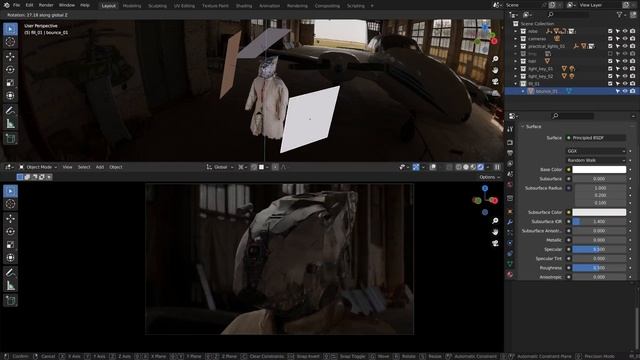Switch to the Modeling workspace tab
This screenshot has width=640, height=360.
pyautogui.click(x=132, y=6)
